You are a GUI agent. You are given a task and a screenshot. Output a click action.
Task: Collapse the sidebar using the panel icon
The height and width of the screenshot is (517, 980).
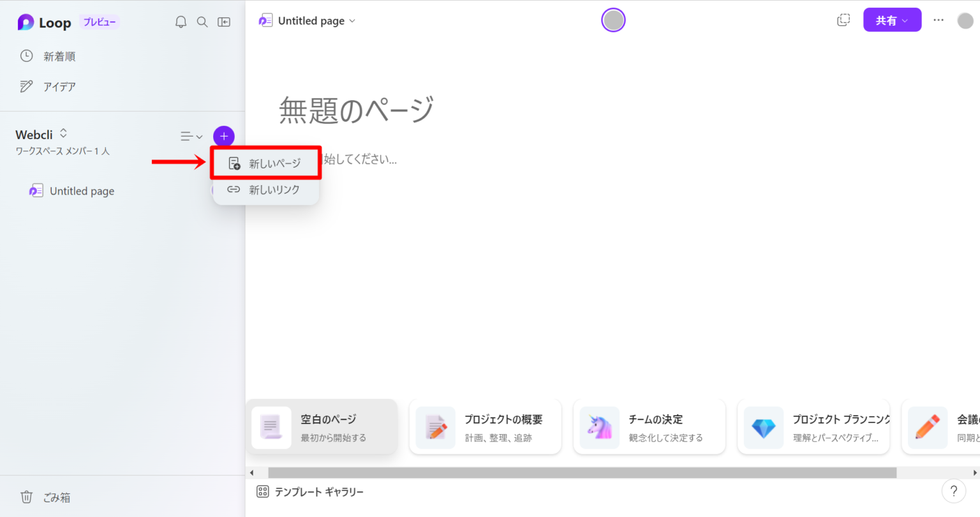point(224,21)
